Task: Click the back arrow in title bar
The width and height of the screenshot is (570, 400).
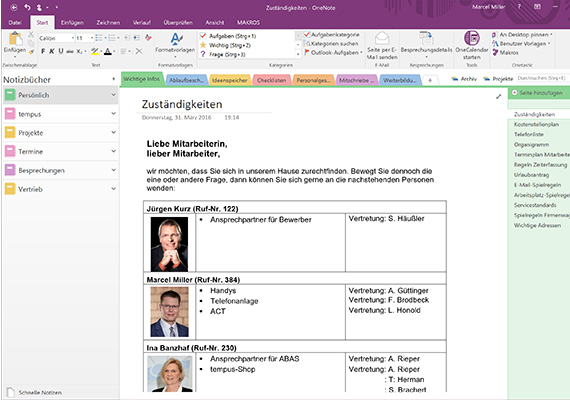Action: (14, 7)
